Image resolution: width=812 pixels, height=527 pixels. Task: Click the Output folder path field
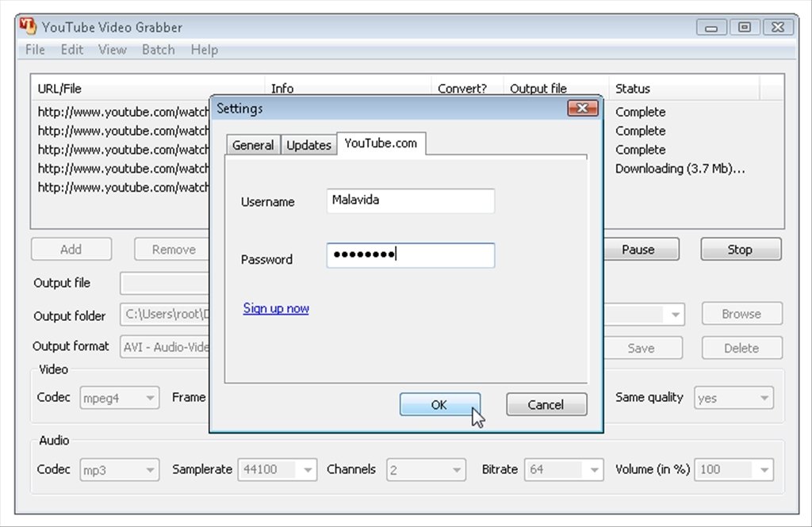point(165,315)
